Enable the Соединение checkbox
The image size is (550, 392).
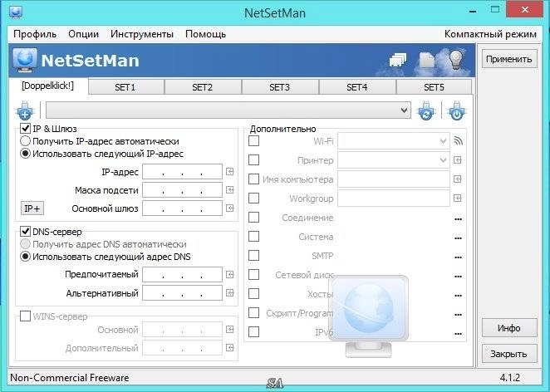[253, 218]
